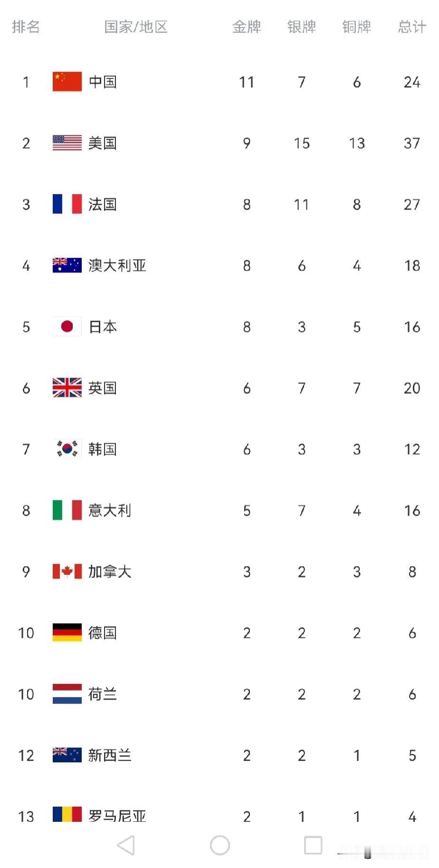Tap the France flag icon

click(67, 204)
